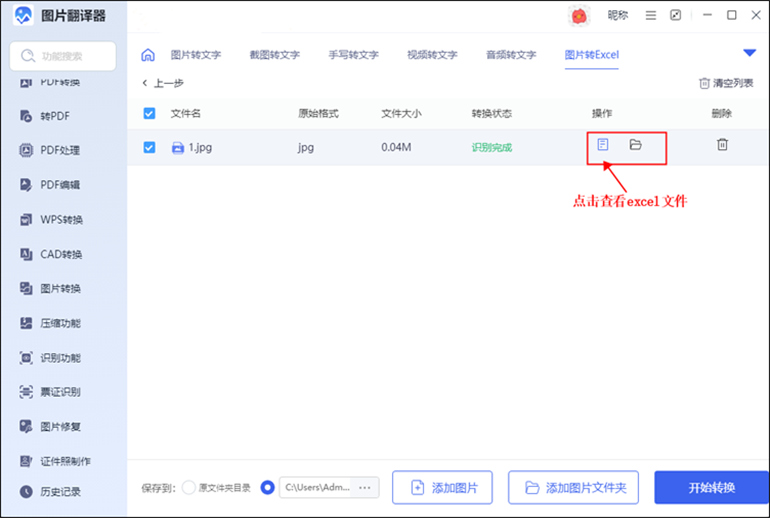Click the 转换状态 column header
770x518 pixels.
(x=492, y=113)
